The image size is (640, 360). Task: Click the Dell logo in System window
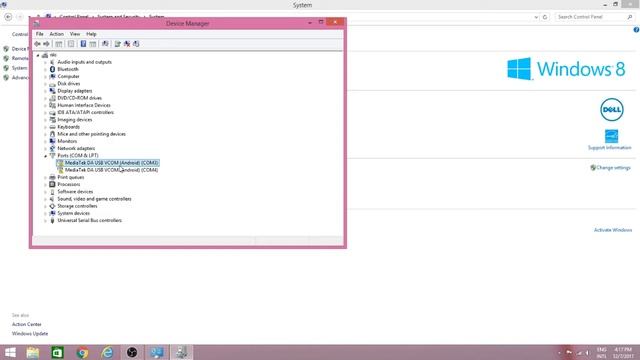click(611, 109)
